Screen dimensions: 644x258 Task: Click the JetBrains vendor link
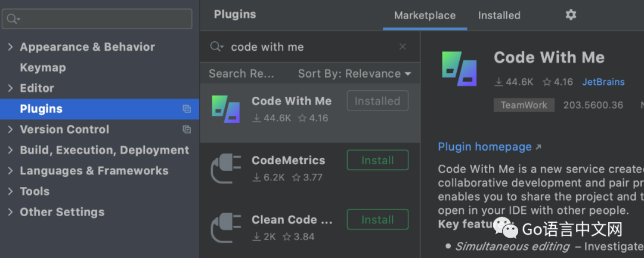click(603, 82)
